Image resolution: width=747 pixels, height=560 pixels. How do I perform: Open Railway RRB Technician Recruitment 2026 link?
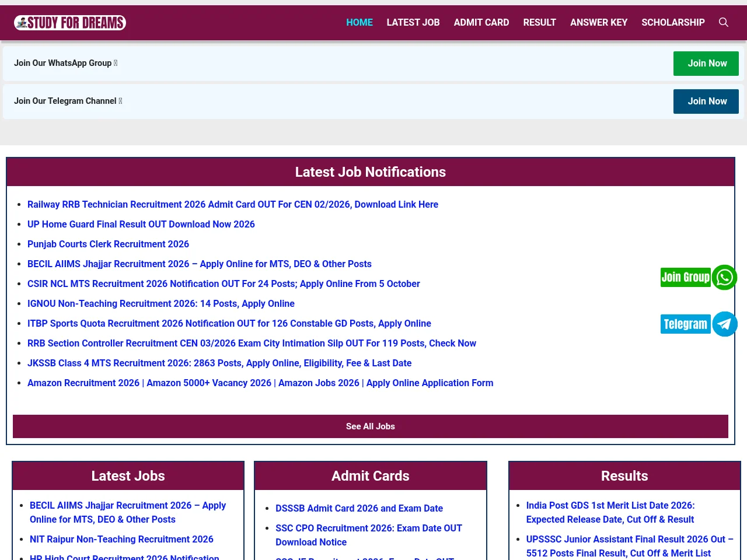233,205
